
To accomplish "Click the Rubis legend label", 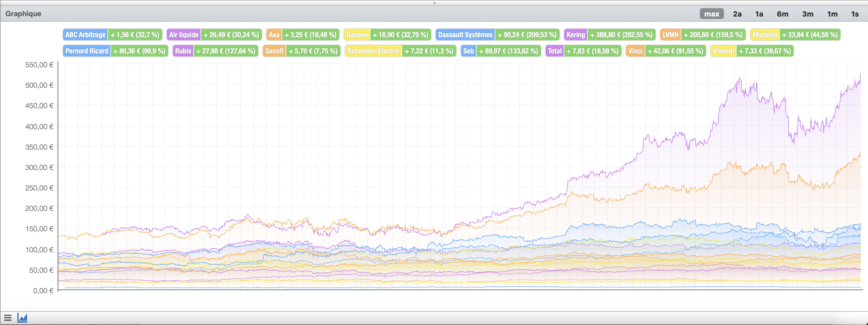I will point(183,51).
